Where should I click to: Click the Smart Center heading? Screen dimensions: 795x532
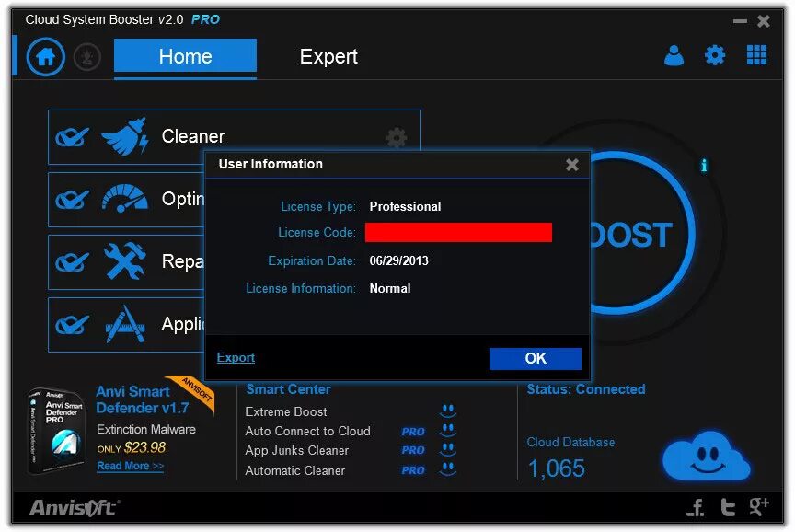(289, 389)
